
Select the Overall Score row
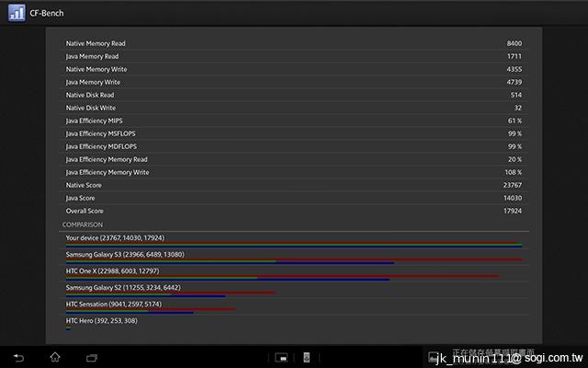[294, 211]
